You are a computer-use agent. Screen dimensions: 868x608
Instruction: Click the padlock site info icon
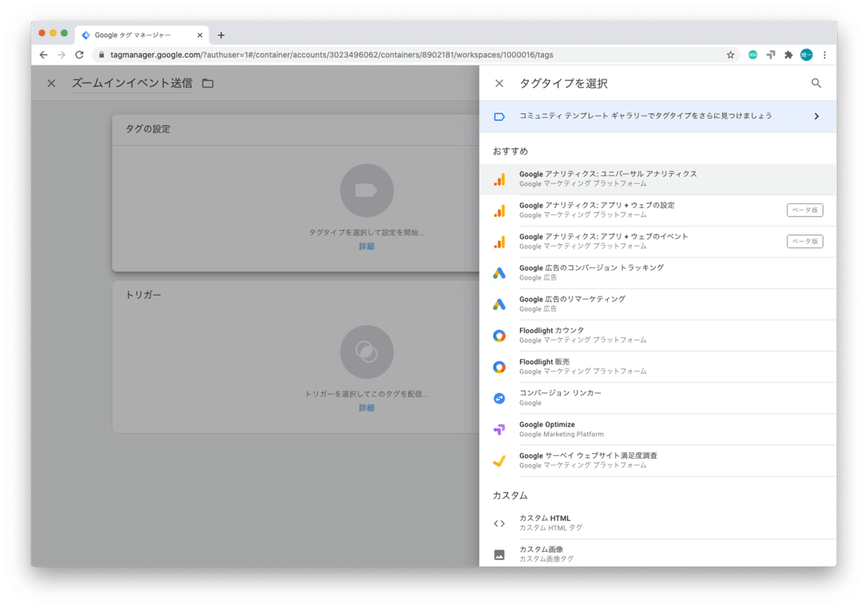point(101,55)
